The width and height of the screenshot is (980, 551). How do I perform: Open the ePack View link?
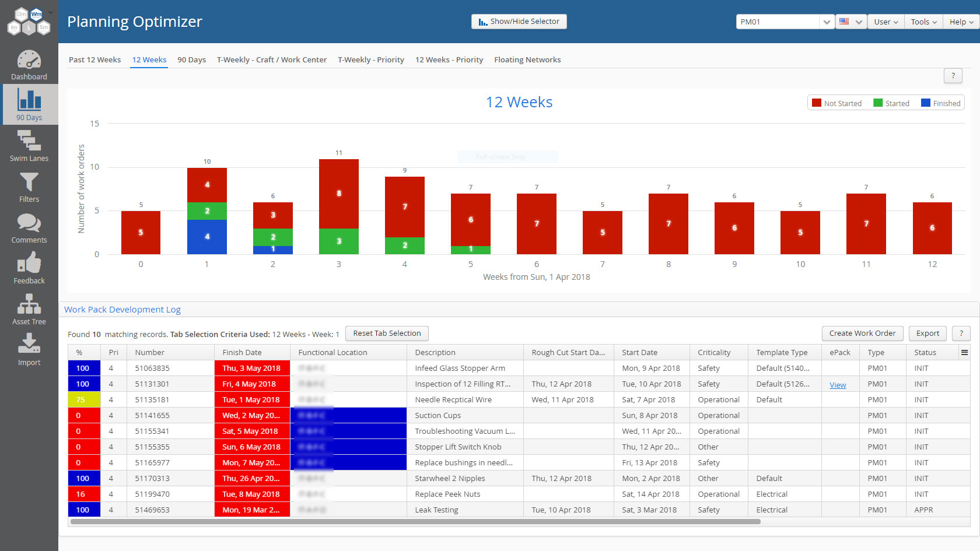point(838,385)
